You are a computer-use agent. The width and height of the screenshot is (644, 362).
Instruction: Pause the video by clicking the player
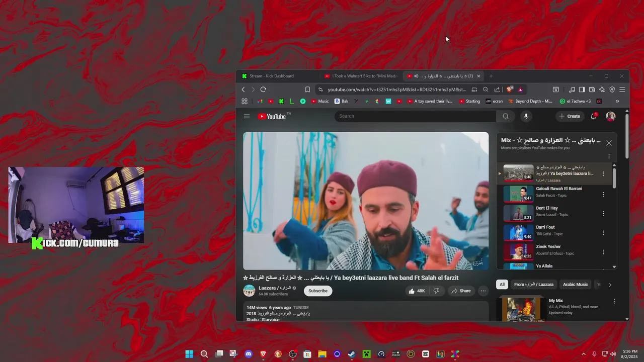[366, 201]
